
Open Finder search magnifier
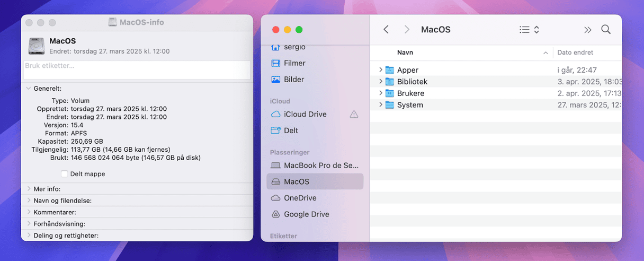(606, 30)
